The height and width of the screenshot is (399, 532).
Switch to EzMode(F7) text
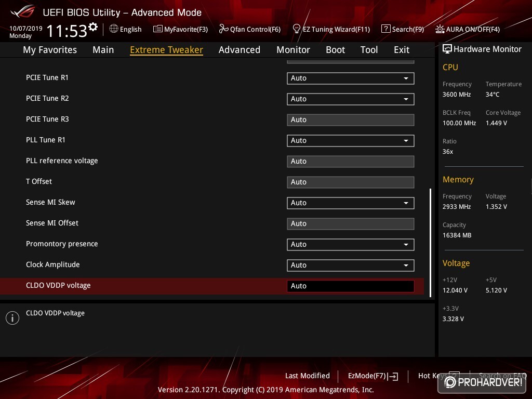(x=367, y=376)
